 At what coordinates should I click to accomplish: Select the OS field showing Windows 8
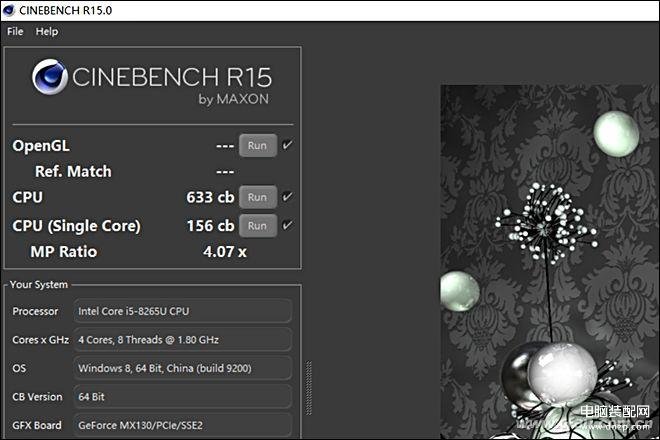[x=183, y=368]
